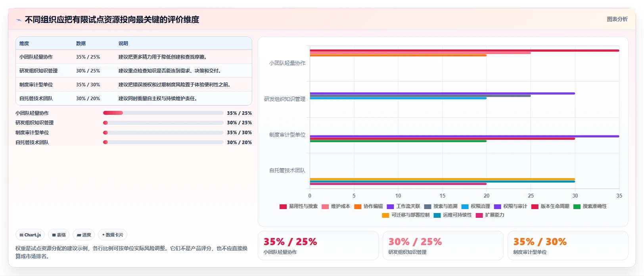Select the 表格 tag
Viewport: 644px width, 276px height.
59,235
